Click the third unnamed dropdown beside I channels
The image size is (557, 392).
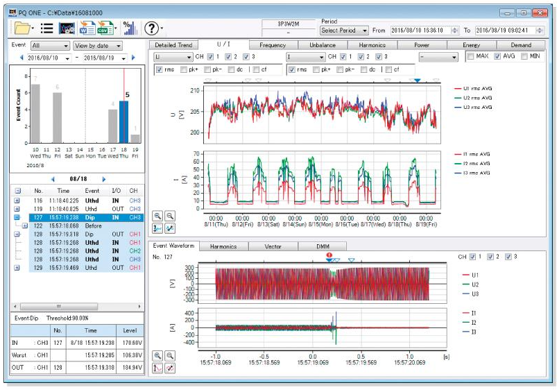coord(438,57)
